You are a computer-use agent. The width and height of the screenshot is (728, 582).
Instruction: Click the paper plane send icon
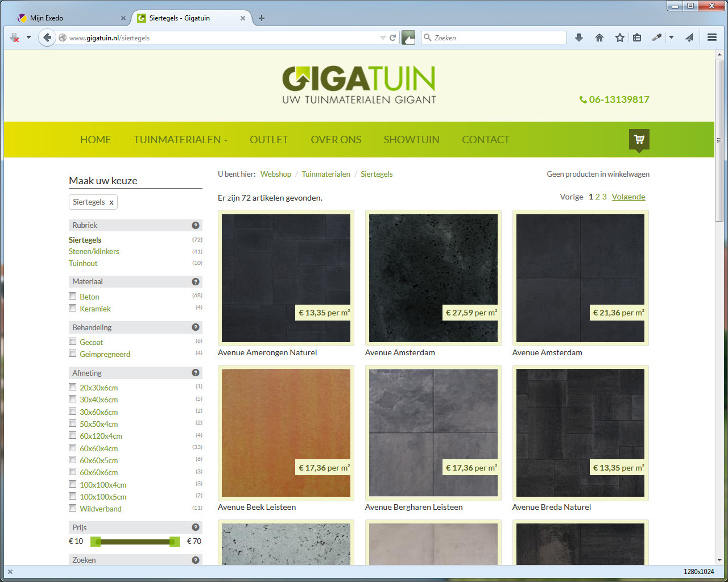[x=689, y=38]
